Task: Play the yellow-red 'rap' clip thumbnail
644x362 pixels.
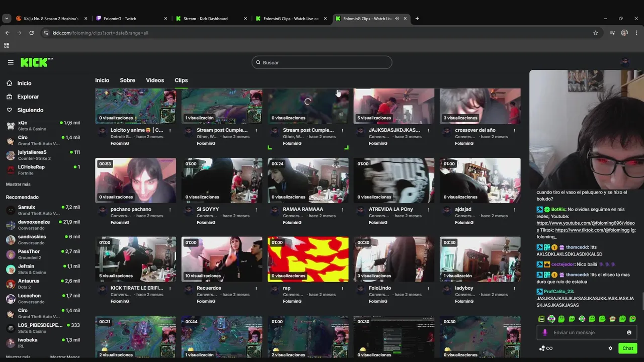Action: pos(308,259)
